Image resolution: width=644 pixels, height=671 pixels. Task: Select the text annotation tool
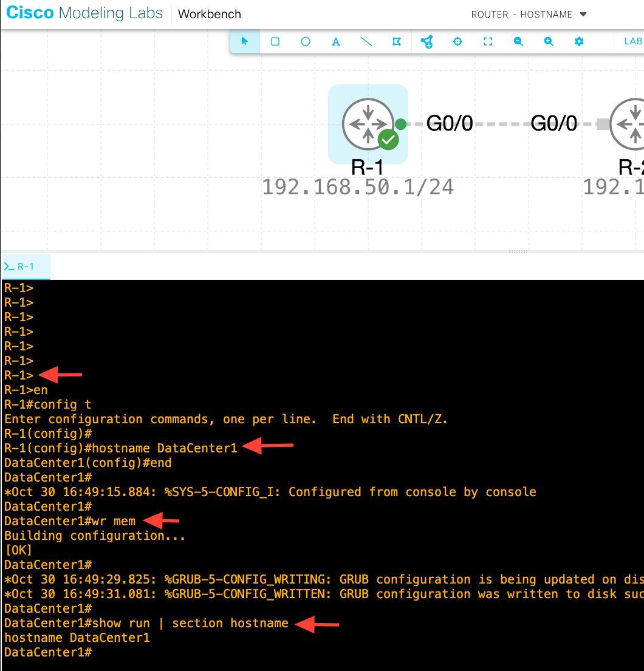point(336,41)
